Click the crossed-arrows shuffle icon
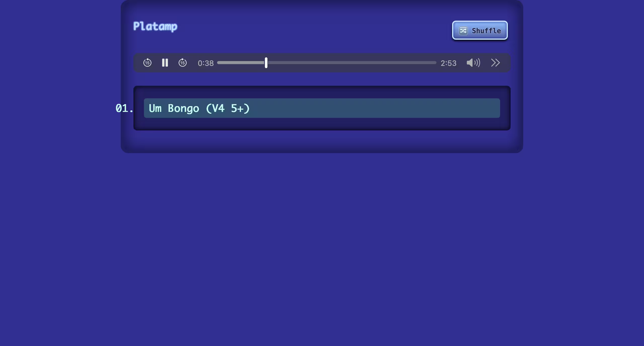 click(x=463, y=31)
